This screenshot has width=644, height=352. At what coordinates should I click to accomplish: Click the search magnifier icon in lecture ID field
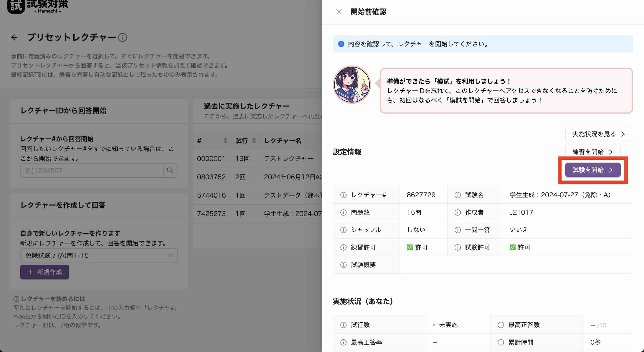tap(170, 171)
